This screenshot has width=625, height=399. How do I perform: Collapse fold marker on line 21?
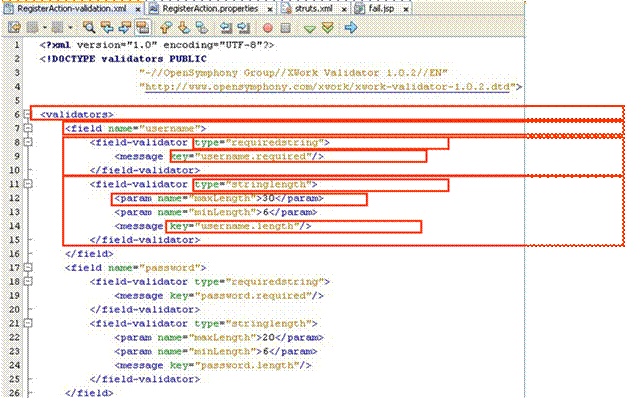point(28,323)
